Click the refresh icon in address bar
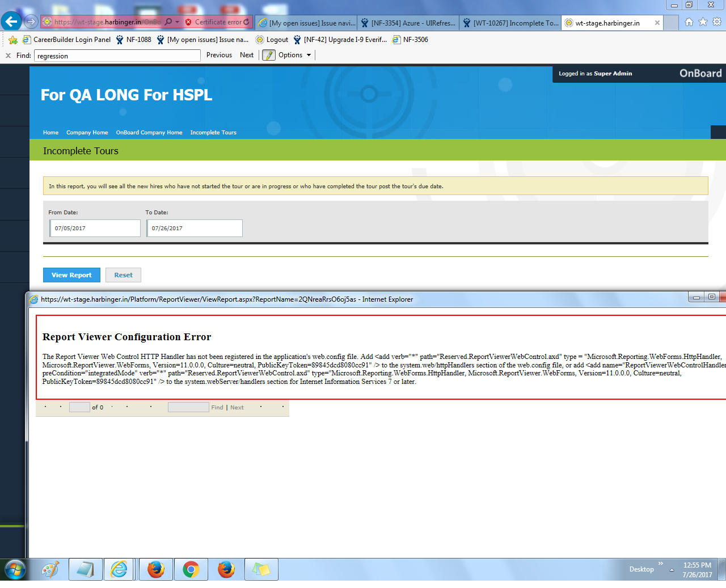Image resolution: width=726 pixels, height=588 pixels. pyautogui.click(x=246, y=22)
